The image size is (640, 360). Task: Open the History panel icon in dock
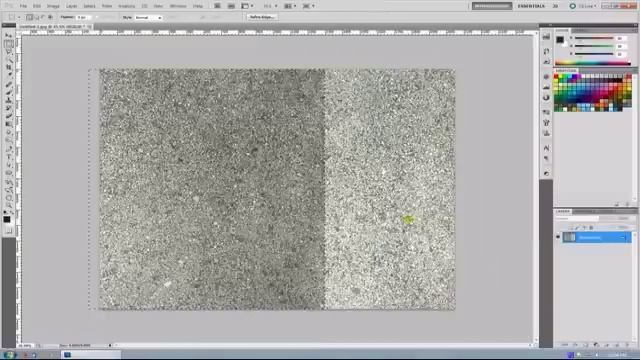coord(547,51)
